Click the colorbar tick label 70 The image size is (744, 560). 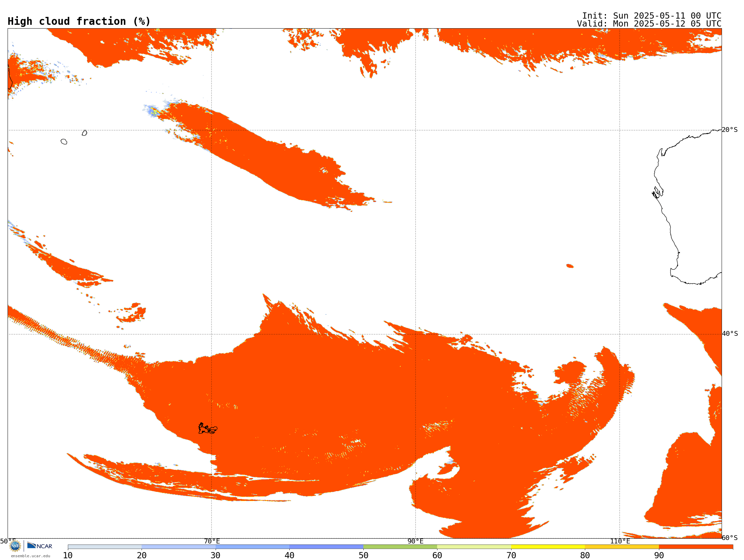(511, 556)
